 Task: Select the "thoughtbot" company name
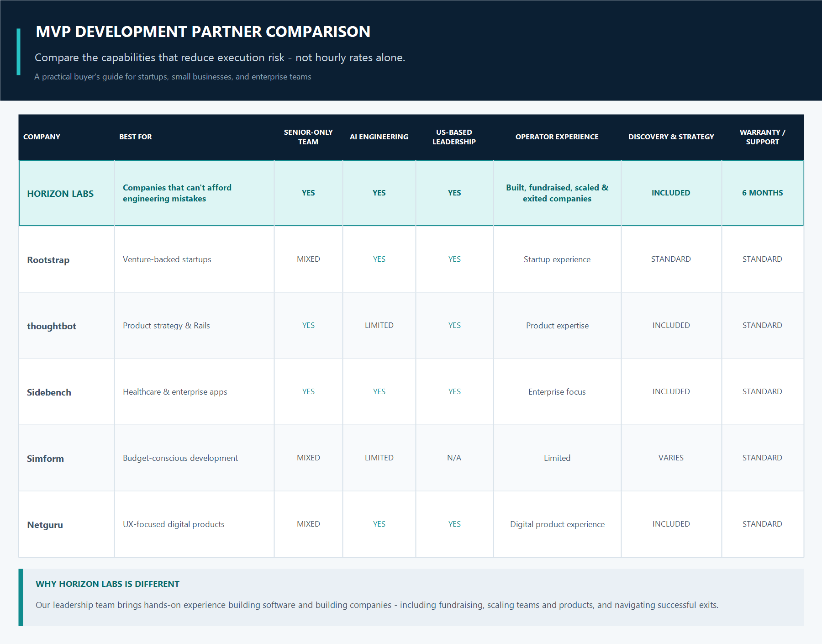click(x=52, y=326)
